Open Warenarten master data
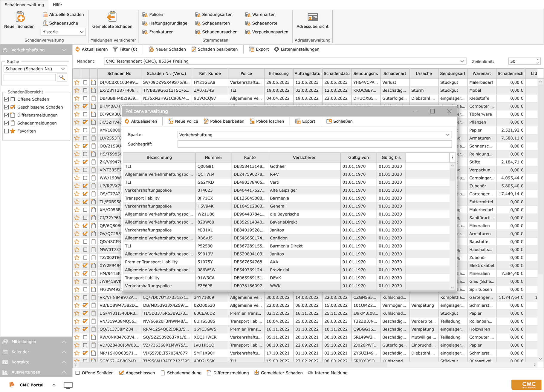This screenshot has height=392, width=544. (x=260, y=14)
